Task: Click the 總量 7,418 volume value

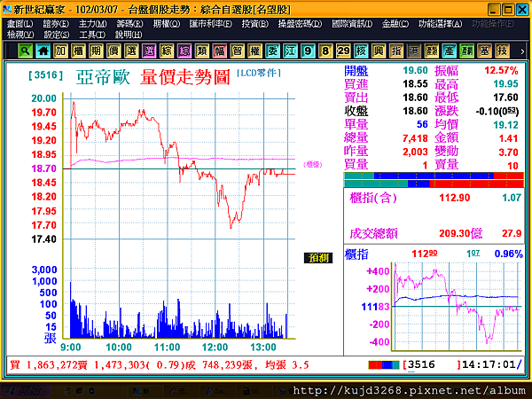Action: click(x=415, y=138)
